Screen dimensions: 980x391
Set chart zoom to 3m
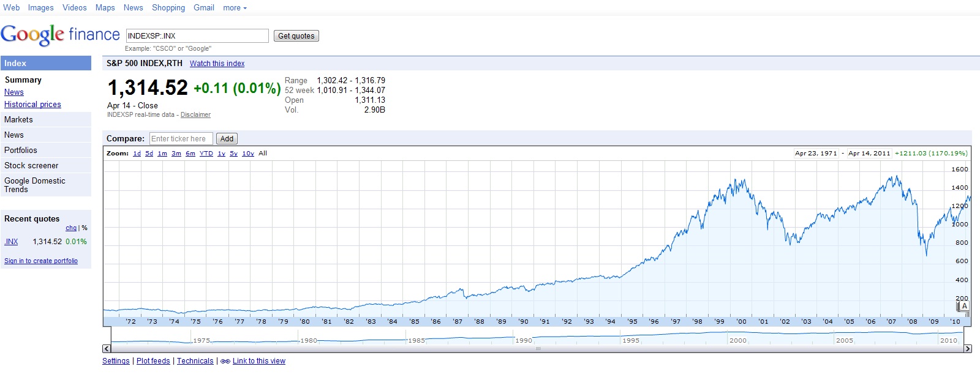coord(176,154)
